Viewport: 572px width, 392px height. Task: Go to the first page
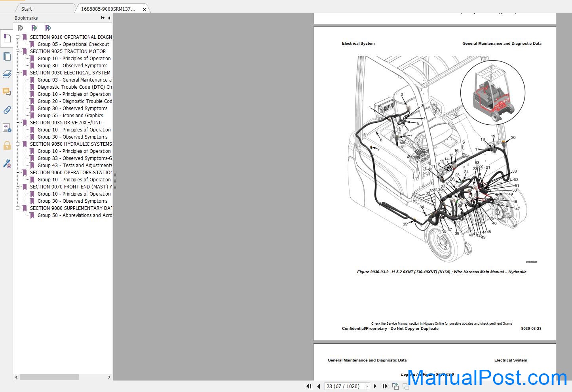coord(309,386)
